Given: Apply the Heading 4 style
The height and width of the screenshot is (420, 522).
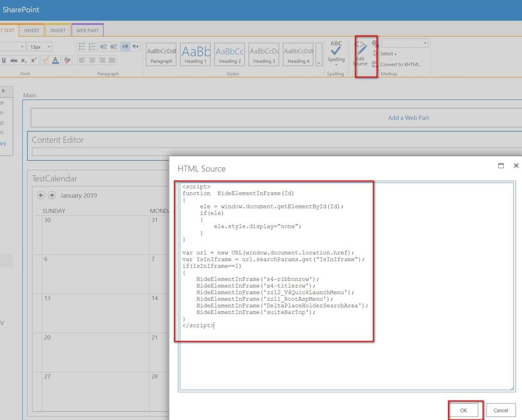Looking at the screenshot, I should coord(298,54).
